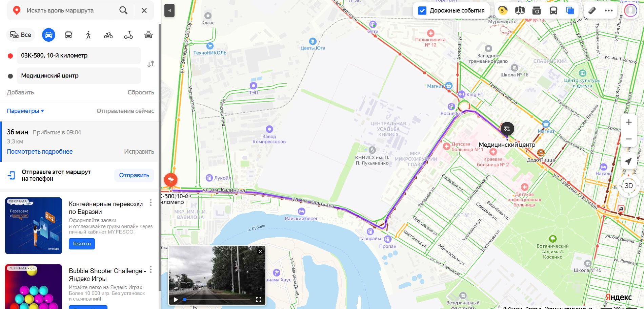Open options menu for Контейнерные перевозки ad

151,203
